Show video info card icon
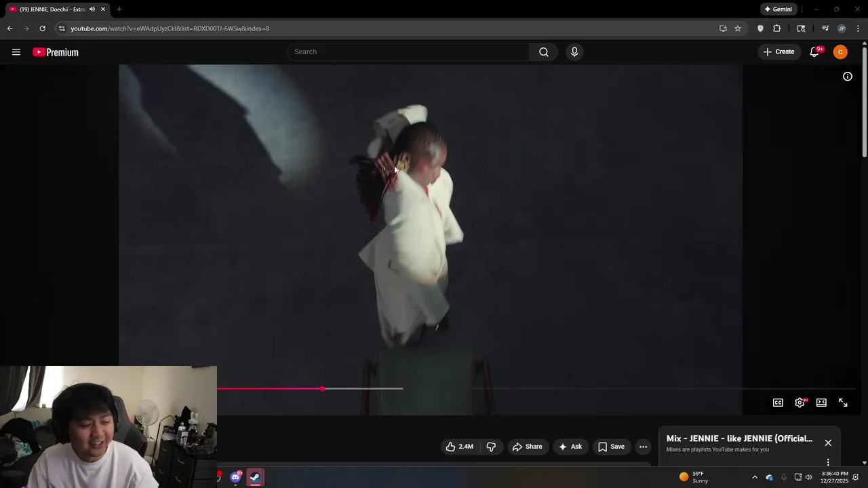This screenshot has height=488, width=868. coord(848,77)
